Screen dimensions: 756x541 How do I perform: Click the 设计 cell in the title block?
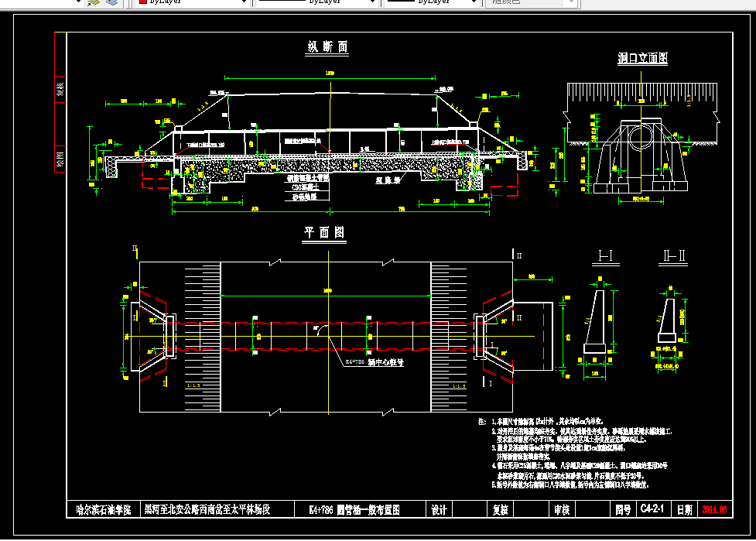439,510
